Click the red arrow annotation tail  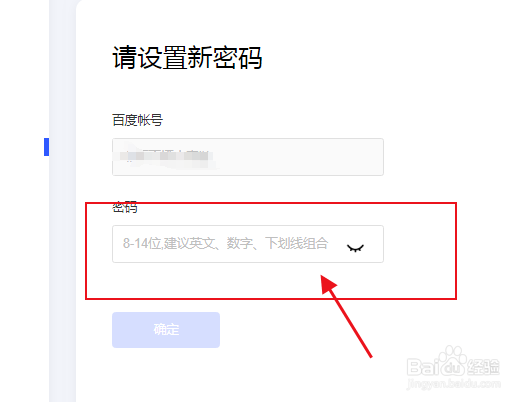pos(370,356)
